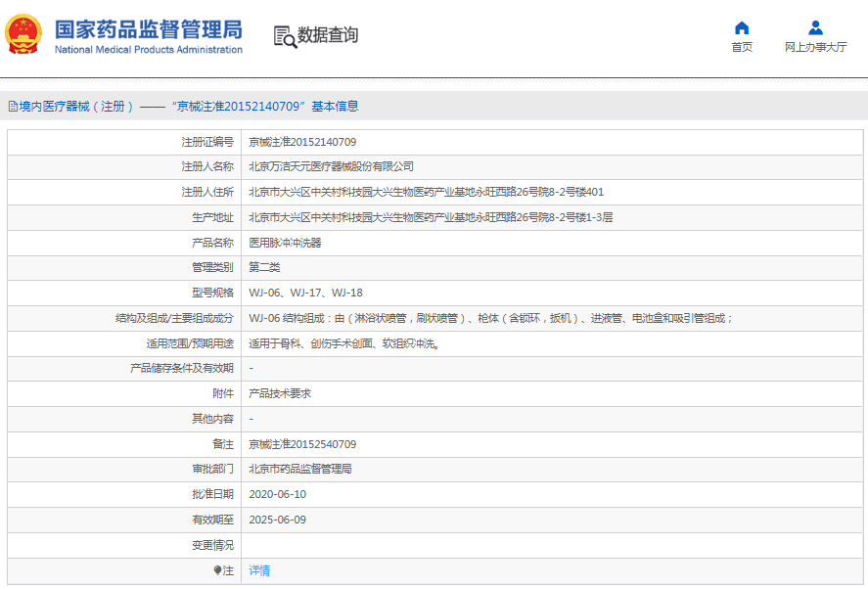This screenshot has height=589, width=868.
Task: Select registrant address ending 8-2号楼401
Action: [427, 192]
